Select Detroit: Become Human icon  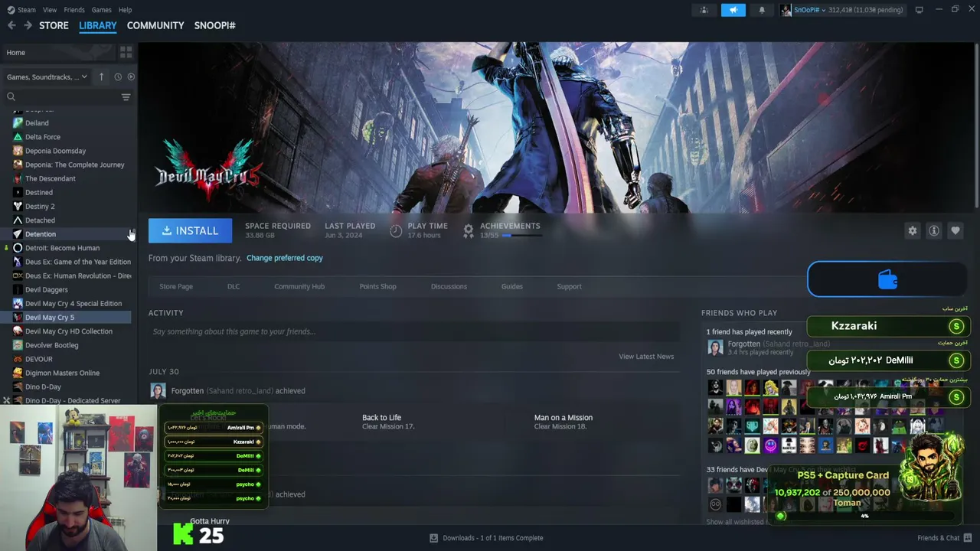(18, 248)
